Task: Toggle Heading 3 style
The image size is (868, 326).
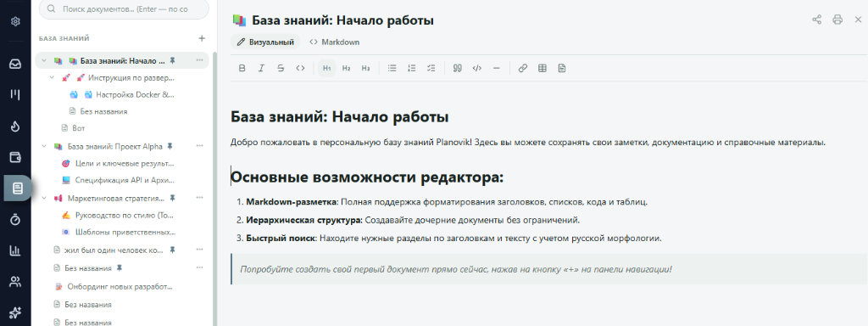Action: click(365, 68)
